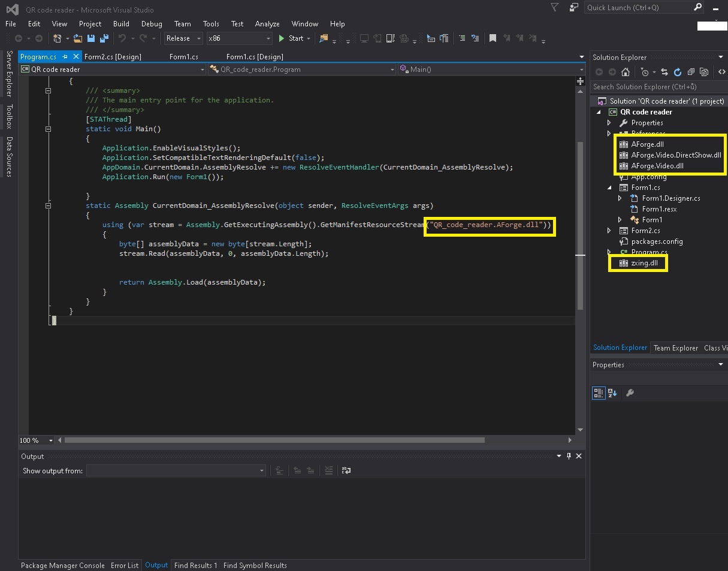728x571 pixels.
Task: Click the bookmark icon in the toolbar
Action: 493,38
